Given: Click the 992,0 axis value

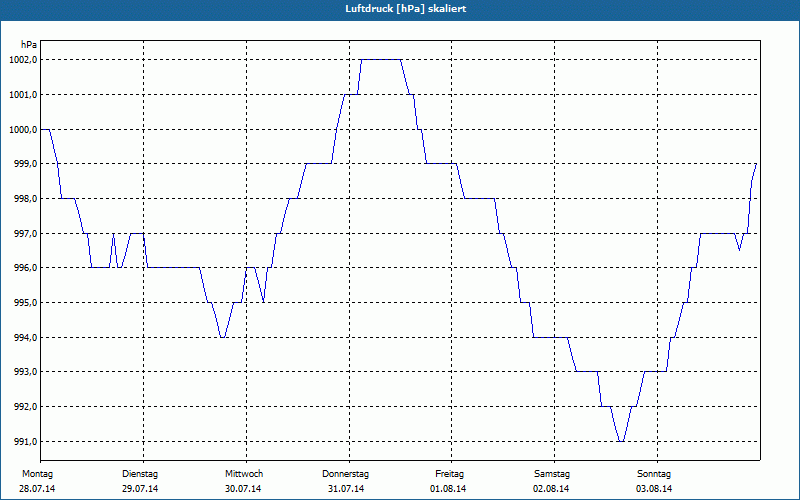Looking at the screenshot, I should (26, 407).
